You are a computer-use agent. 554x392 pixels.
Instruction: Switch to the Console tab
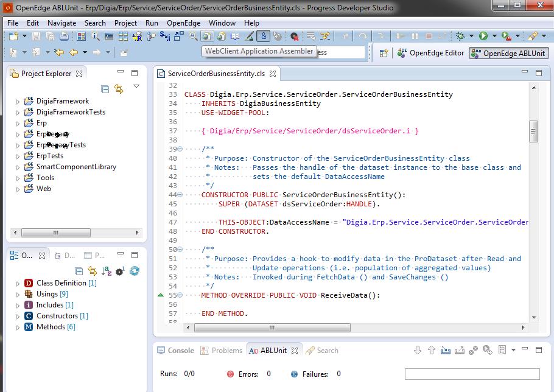[x=175, y=351]
